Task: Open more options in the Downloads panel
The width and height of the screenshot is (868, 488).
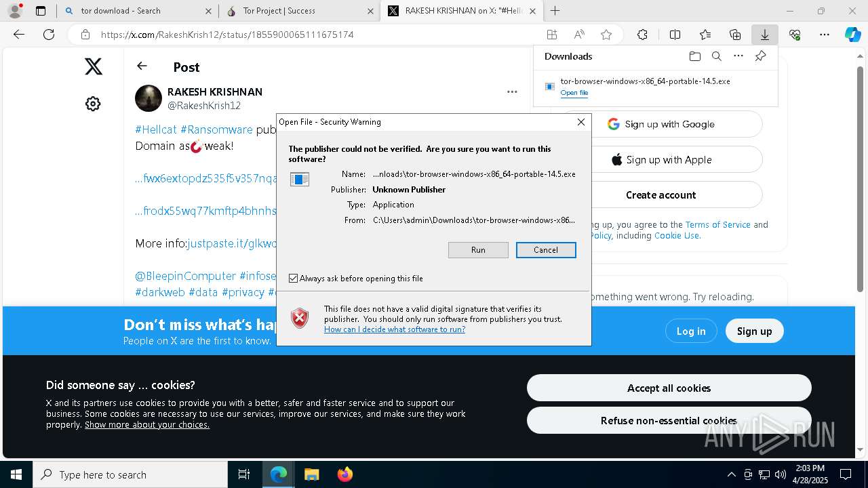Action: tap(738, 56)
